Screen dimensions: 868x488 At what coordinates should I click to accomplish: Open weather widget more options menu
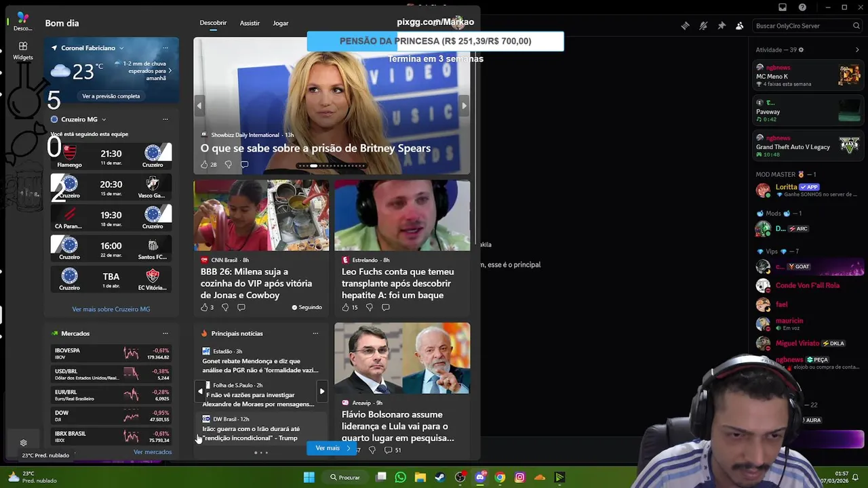pyautogui.click(x=165, y=48)
